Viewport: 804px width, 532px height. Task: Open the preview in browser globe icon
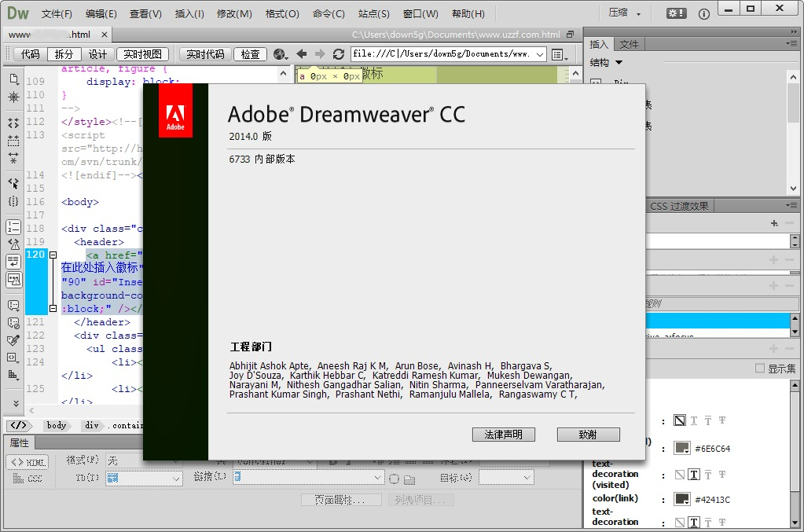click(278, 53)
